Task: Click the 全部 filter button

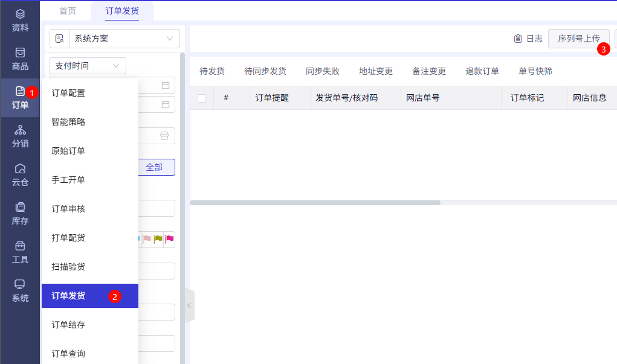Action: point(157,167)
